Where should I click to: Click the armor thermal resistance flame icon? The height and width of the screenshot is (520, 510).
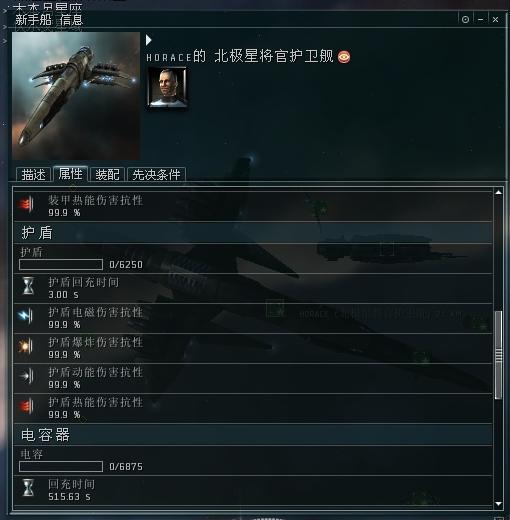26,204
